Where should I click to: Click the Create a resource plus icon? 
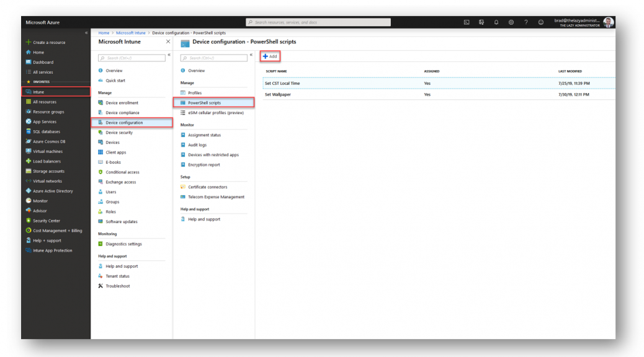pos(29,42)
